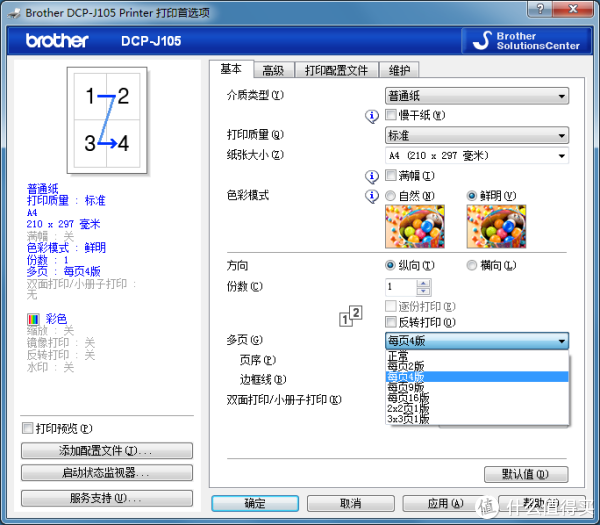Select 每页9版 in the 多页 list
Viewport: 600px width, 525px height.
(477, 387)
